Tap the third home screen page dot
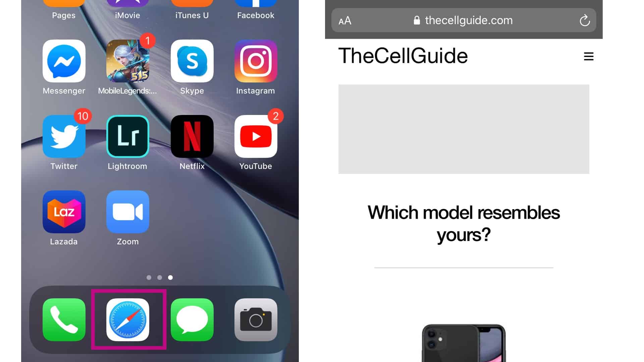Viewport: 644px width, 362px height. 170,277
